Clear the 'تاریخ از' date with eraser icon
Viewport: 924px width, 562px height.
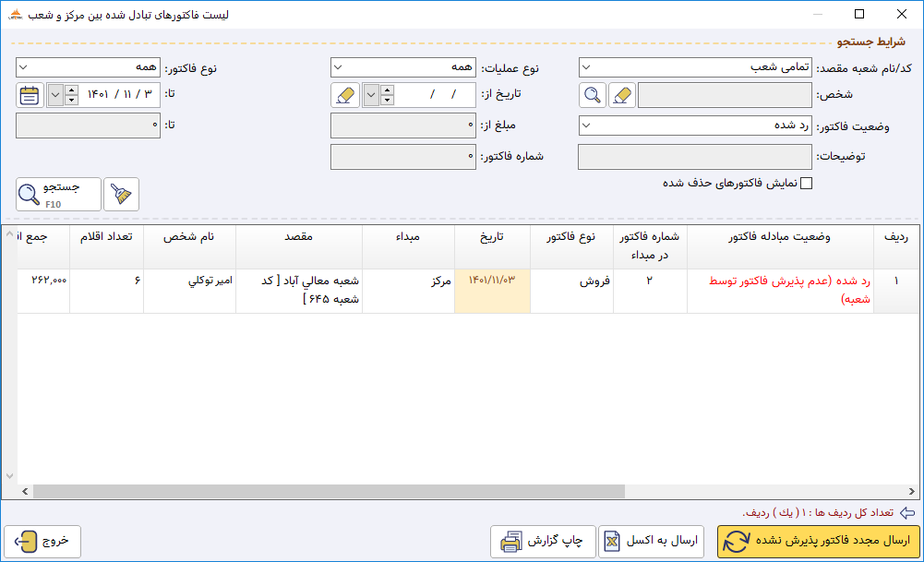[x=345, y=95]
